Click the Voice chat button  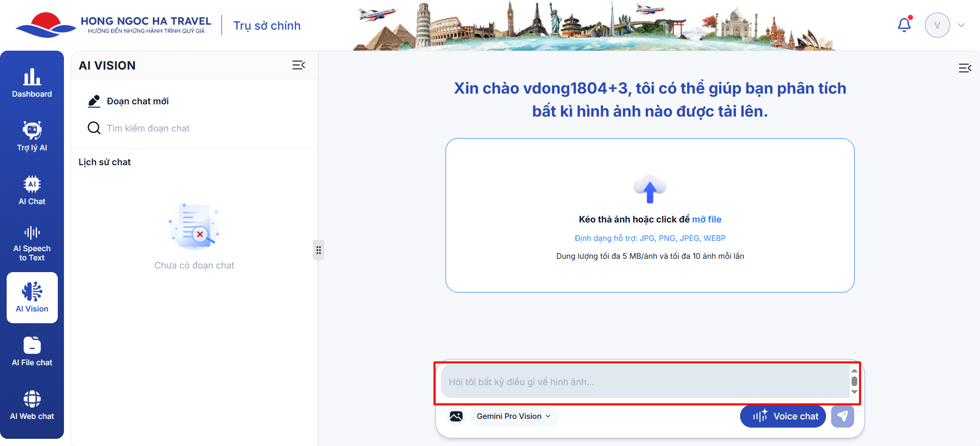[783, 416]
